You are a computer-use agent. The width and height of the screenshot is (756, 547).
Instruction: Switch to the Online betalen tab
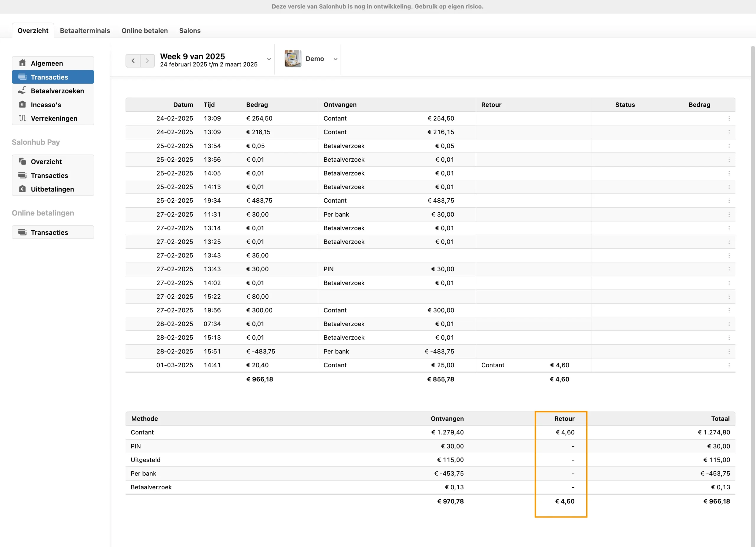(144, 31)
